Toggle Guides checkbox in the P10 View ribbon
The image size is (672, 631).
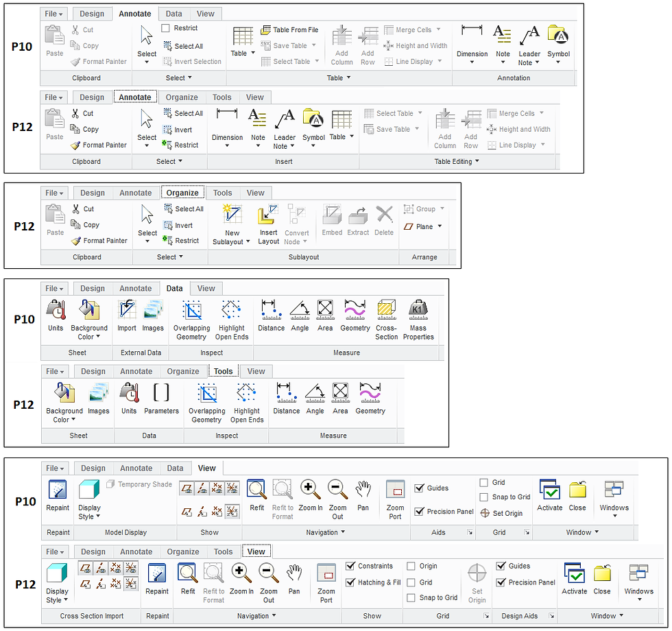coord(419,488)
